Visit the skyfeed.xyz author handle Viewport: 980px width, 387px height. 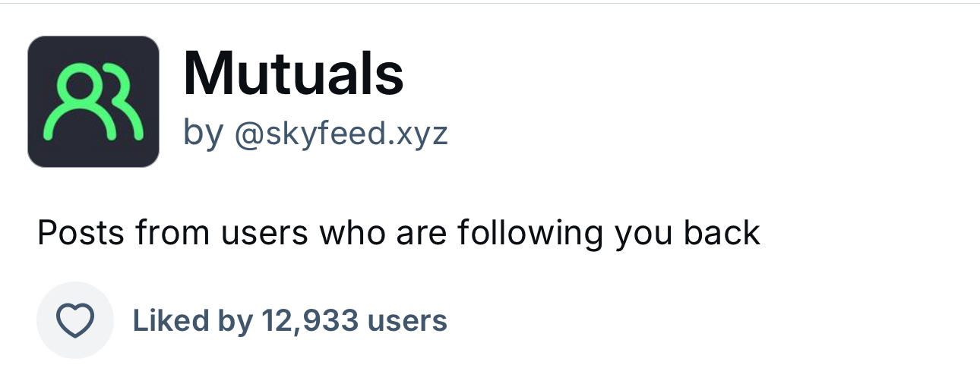point(341,134)
